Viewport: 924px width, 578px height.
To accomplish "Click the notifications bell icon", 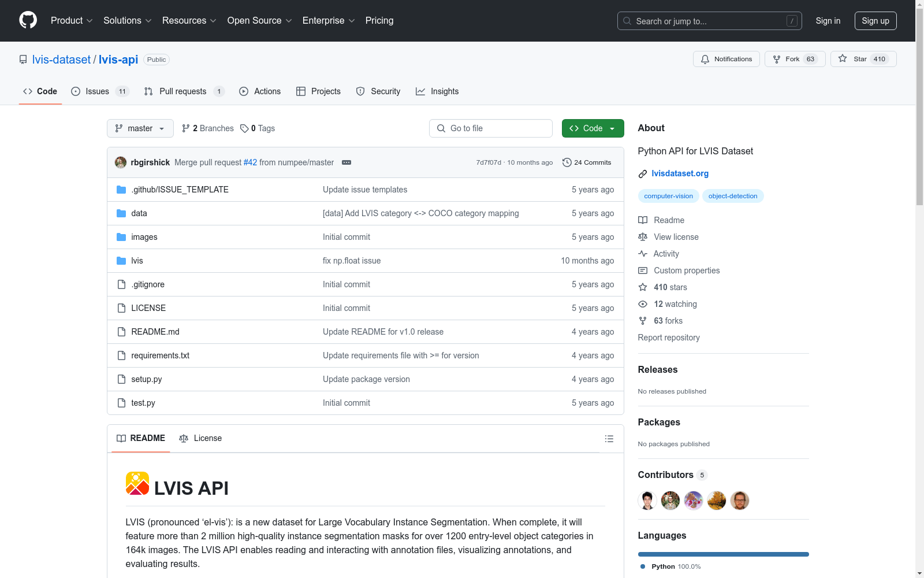I will point(705,59).
